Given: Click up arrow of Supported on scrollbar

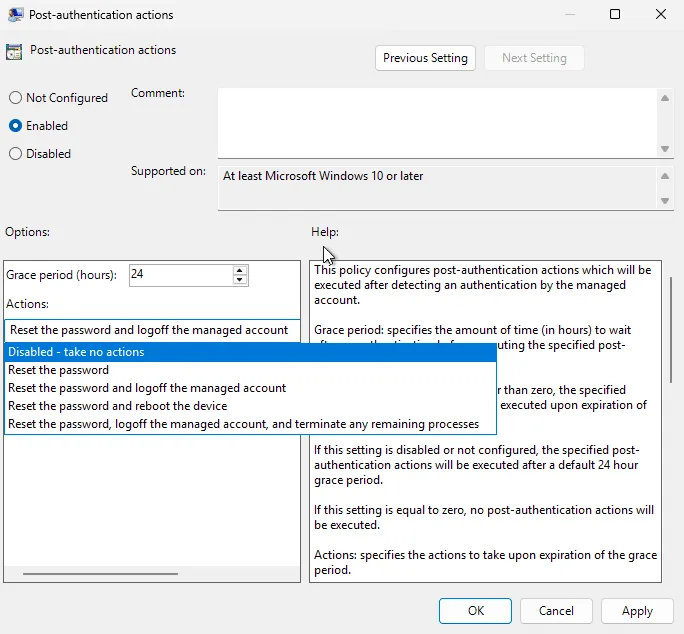Looking at the screenshot, I should (x=665, y=176).
